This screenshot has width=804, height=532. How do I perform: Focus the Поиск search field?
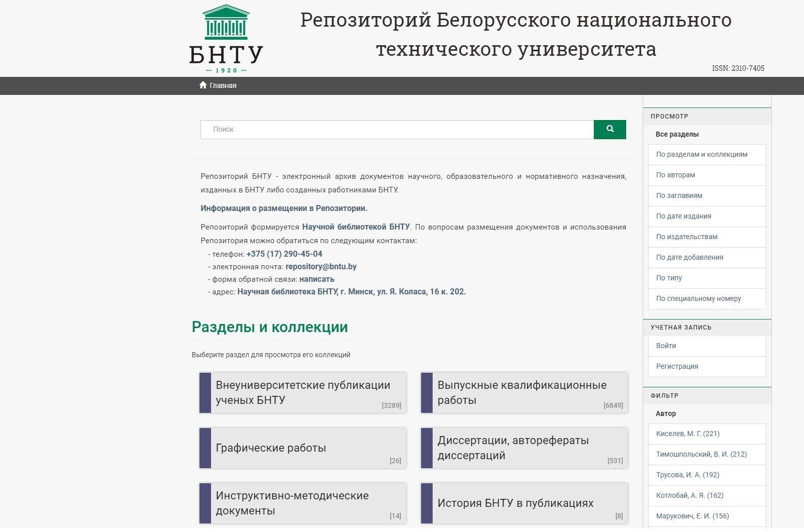(x=397, y=129)
